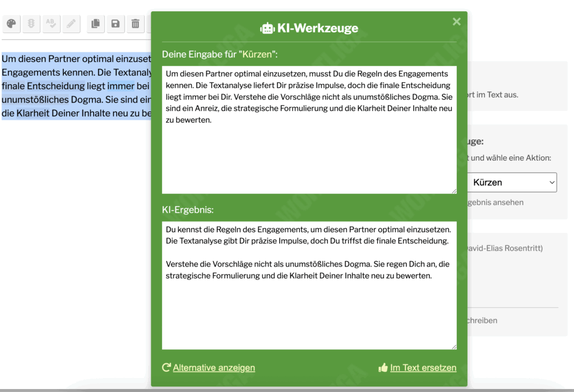The height and width of the screenshot is (392, 574).
Task: Select the AB spell-check icon
Action: (51, 24)
